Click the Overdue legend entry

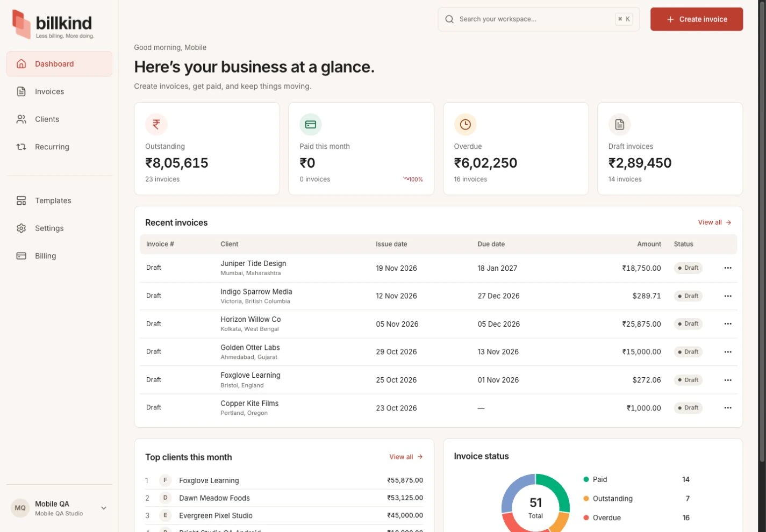click(x=636, y=517)
